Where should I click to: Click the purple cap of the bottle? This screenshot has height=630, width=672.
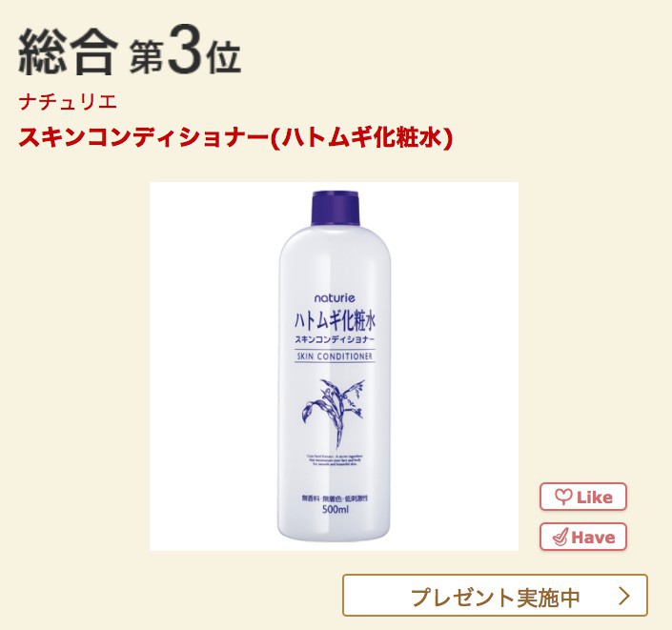point(335,208)
